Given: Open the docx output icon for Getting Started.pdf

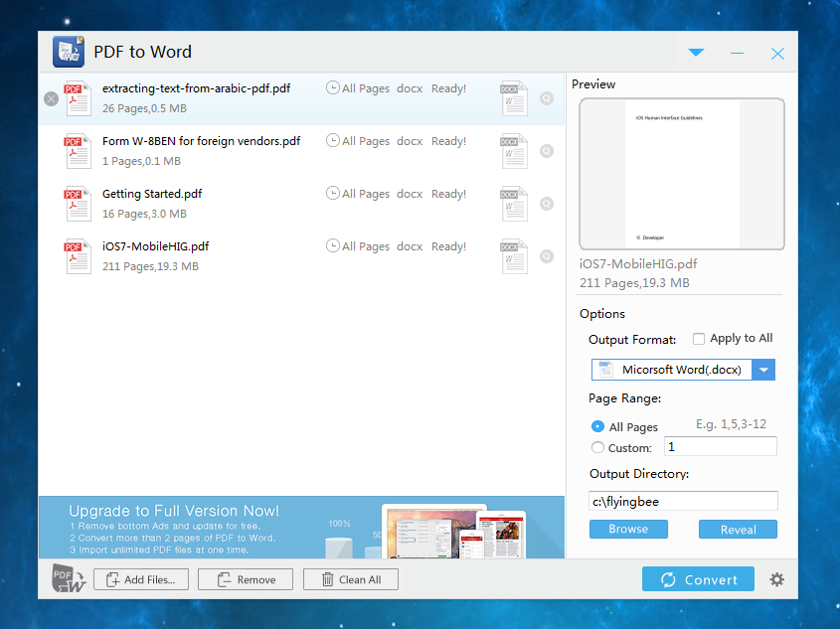Looking at the screenshot, I should (514, 204).
